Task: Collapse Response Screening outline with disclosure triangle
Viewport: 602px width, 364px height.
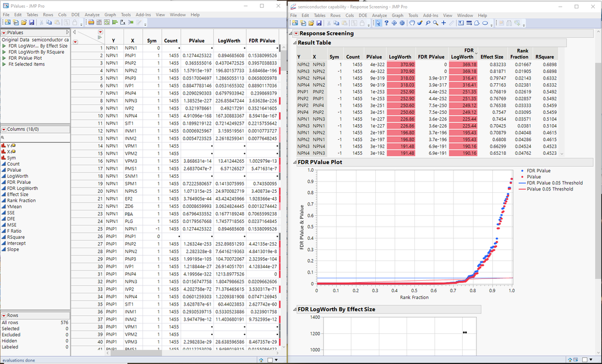Action: click(x=291, y=33)
